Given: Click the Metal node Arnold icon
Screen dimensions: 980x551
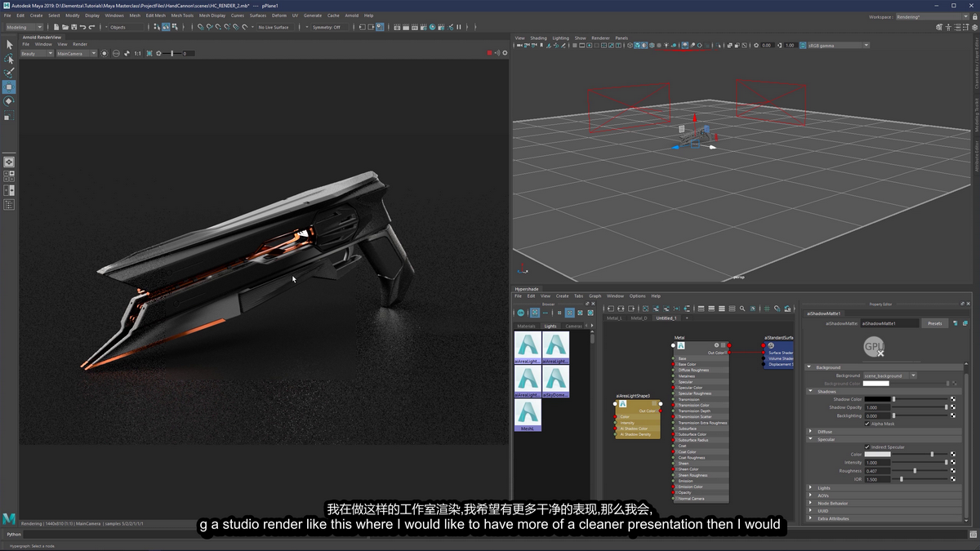Looking at the screenshot, I should [x=680, y=345].
